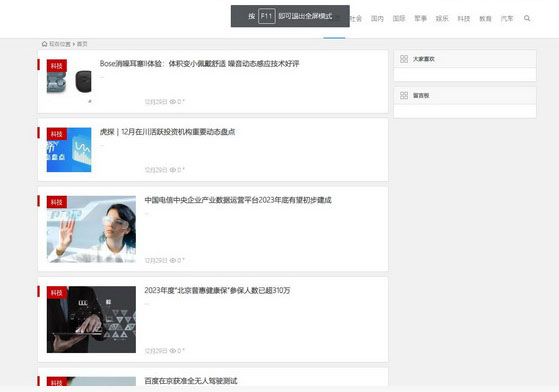Open the 社会 navigation item
559x392 pixels.
(355, 19)
